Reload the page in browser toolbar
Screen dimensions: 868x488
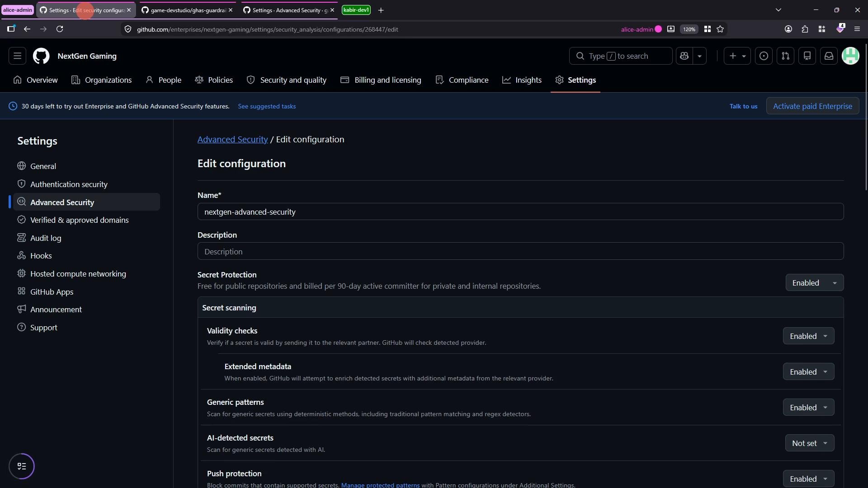pos(60,29)
